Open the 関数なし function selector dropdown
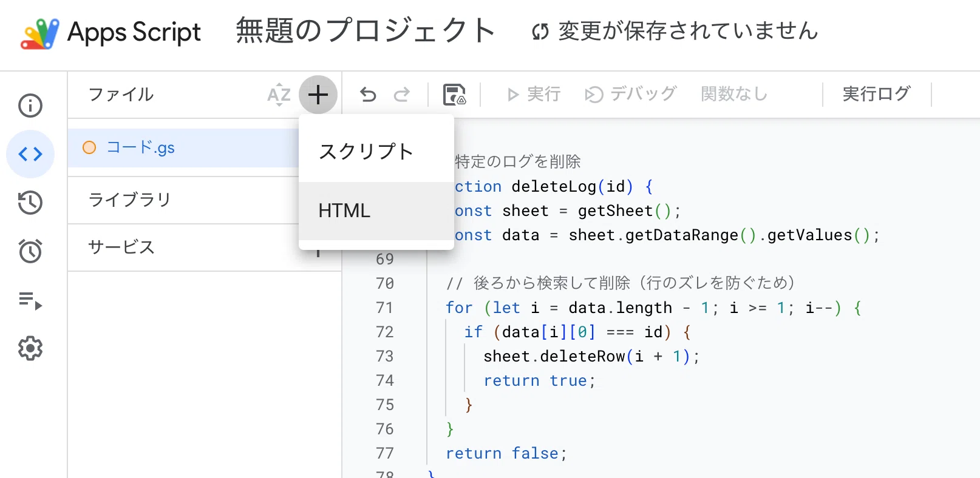 point(734,95)
